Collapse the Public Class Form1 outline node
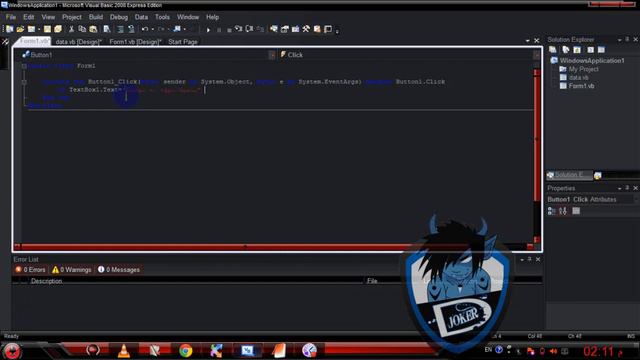Image resolution: width=640 pixels, height=360 pixels. (24, 66)
